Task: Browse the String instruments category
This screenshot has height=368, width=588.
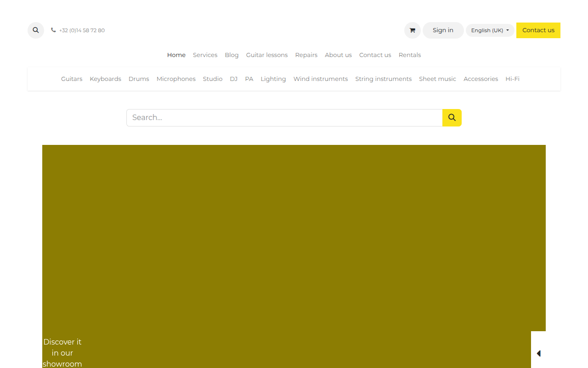Action: click(384, 79)
